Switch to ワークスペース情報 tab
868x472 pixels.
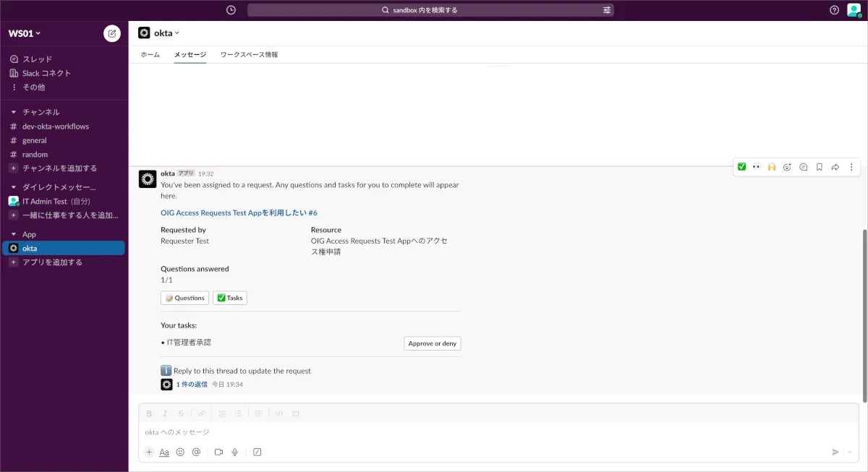[x=249, y=55]
